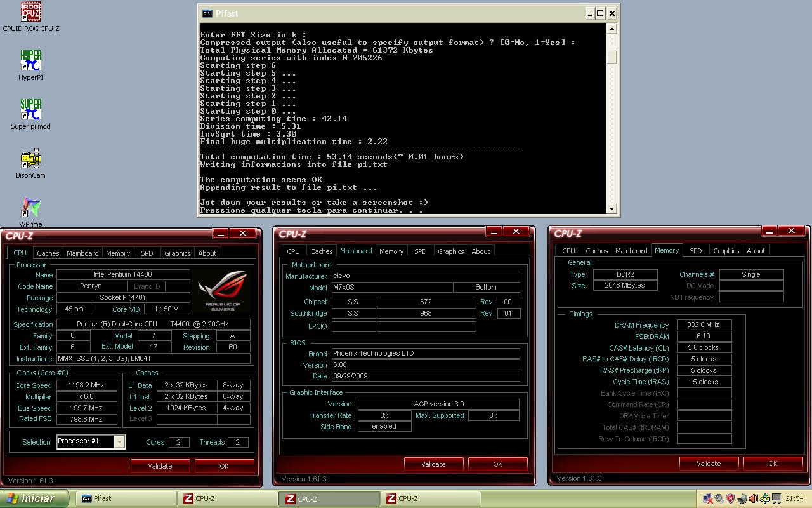Click OK in the CPU-Z CPU window
The width and height of the screenshot is (812, 508).
point(224,465)
